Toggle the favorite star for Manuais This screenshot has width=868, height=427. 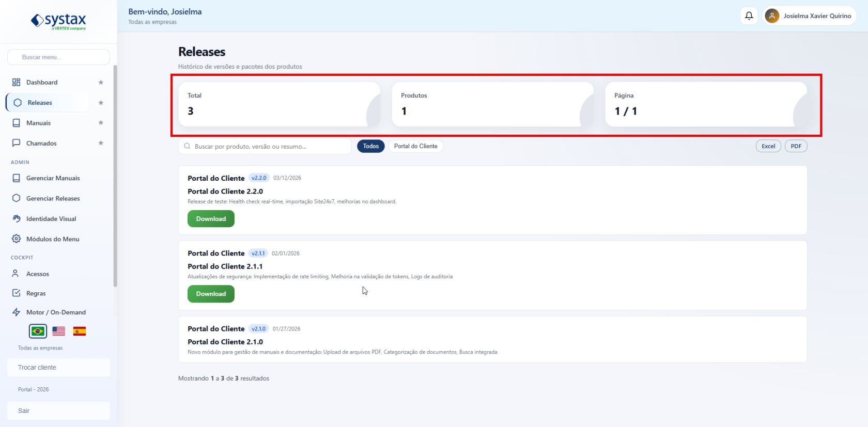pos(101,123)
